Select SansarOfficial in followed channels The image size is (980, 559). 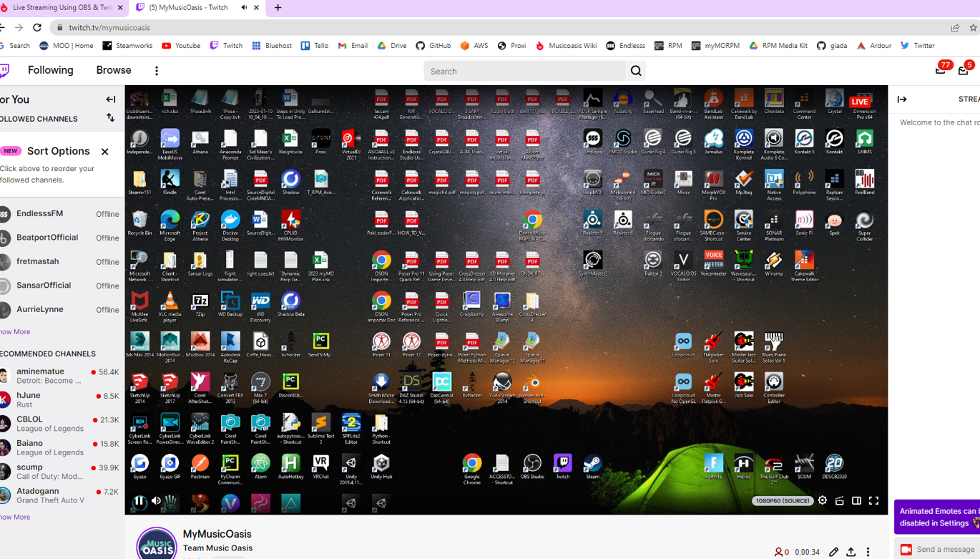60,286
